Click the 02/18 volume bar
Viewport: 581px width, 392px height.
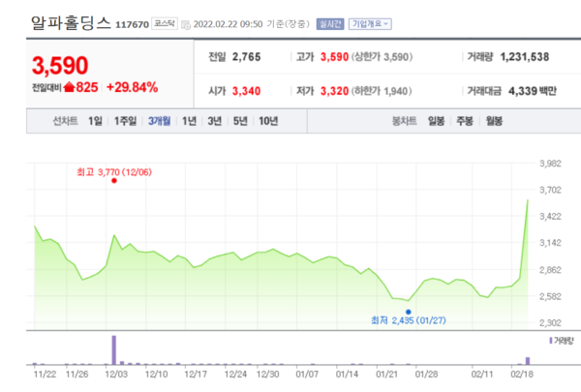tap(528, 361)
